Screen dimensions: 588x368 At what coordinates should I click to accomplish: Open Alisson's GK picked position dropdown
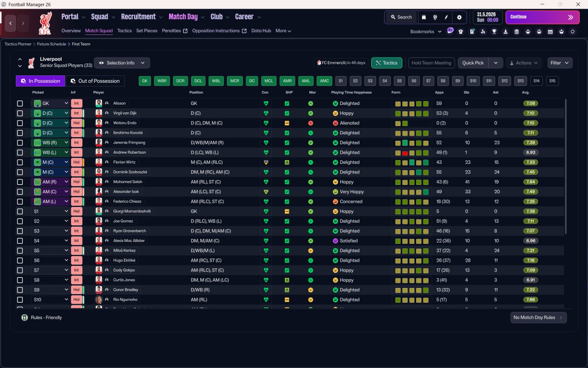point(50,103)
